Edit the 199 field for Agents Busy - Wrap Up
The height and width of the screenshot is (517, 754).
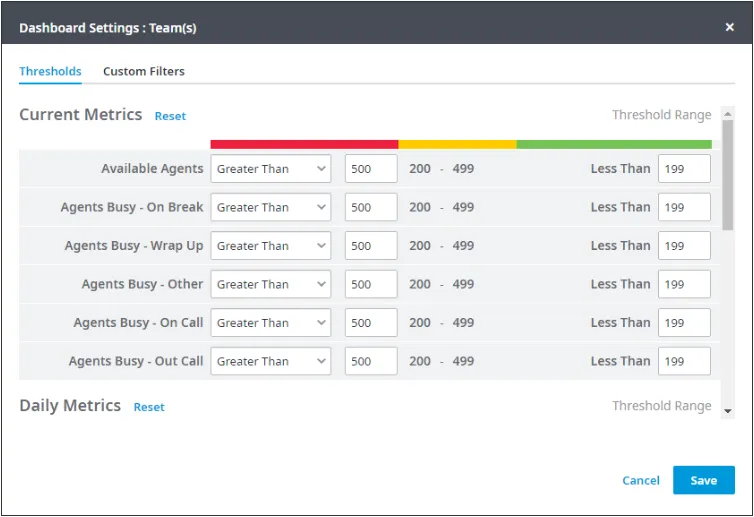(684, 246)
